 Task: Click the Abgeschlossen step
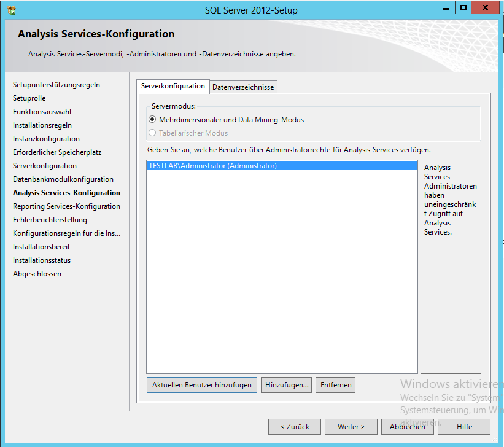click(x=37, y=274)
